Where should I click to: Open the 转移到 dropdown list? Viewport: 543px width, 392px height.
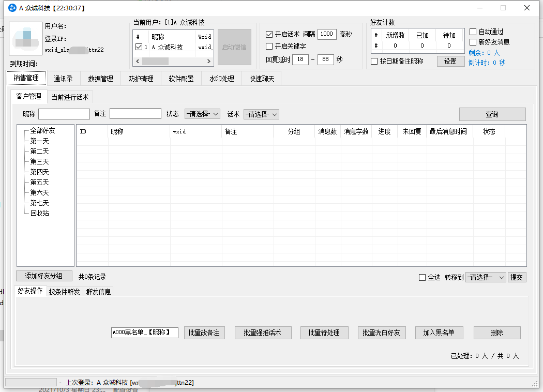pyautogui.click(x=486, y=278)
